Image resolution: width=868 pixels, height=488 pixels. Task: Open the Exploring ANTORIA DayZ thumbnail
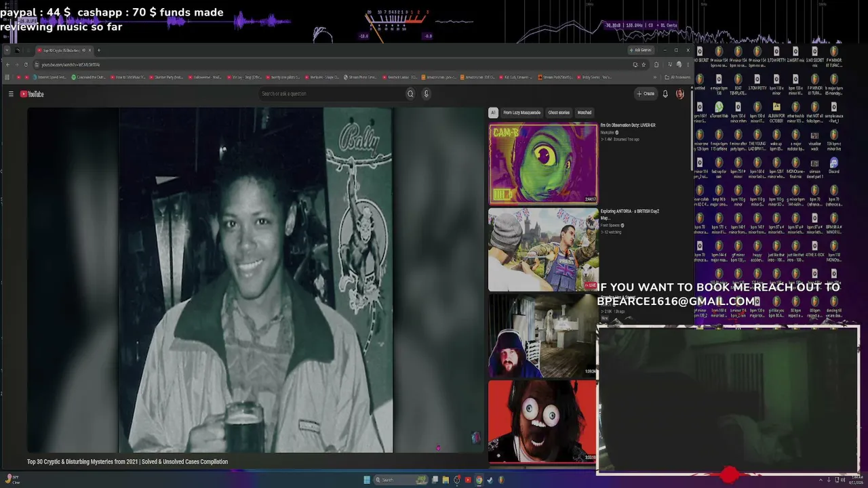click(543, 249)
